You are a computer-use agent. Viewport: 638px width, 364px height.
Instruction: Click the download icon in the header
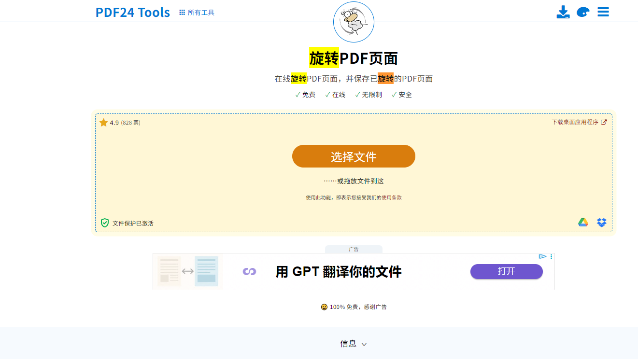point(563,12)
